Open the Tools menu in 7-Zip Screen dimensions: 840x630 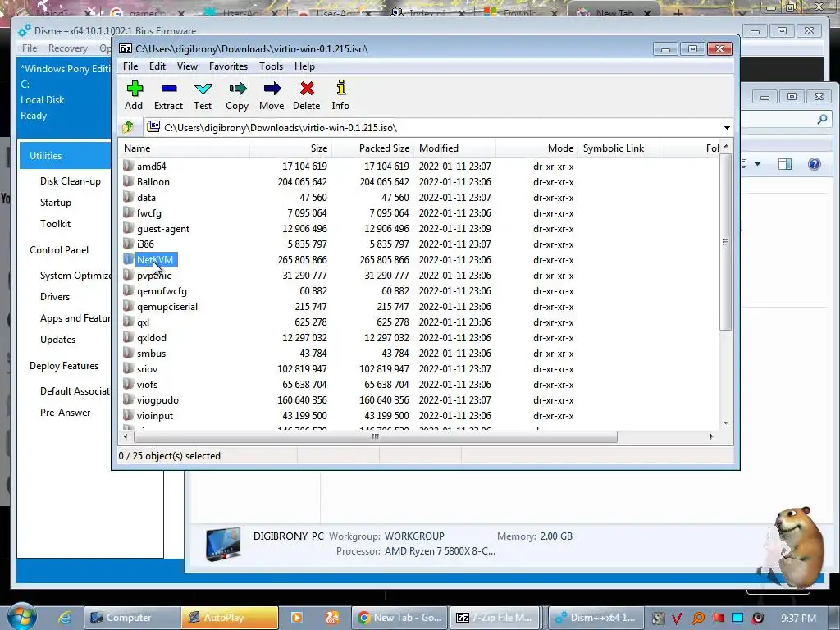tap(271, 66)
